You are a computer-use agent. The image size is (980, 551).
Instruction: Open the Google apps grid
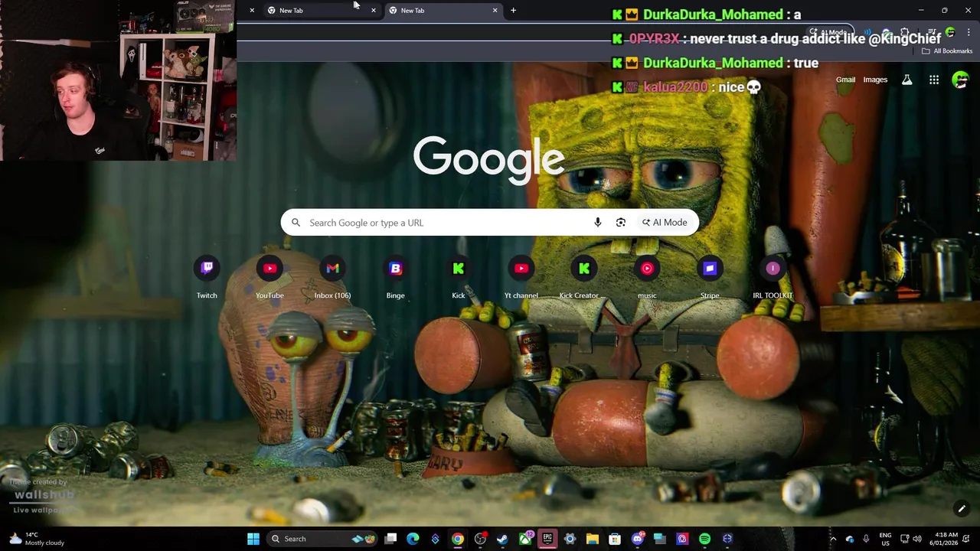(934, 80)
